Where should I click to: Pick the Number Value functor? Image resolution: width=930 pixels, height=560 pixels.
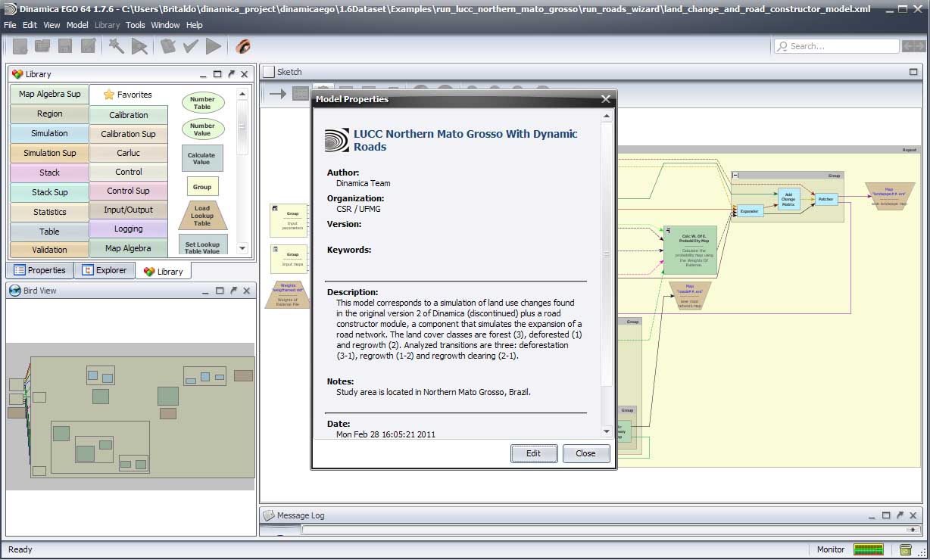(x=202, y=129)
